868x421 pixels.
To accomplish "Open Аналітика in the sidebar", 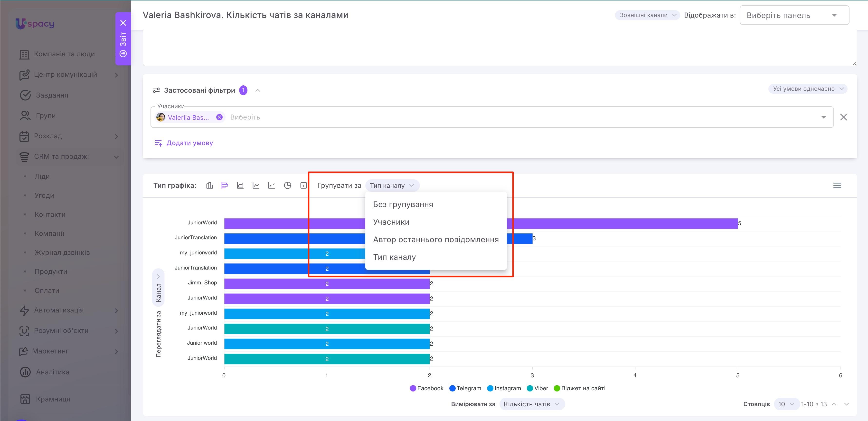I will [53, 372].
